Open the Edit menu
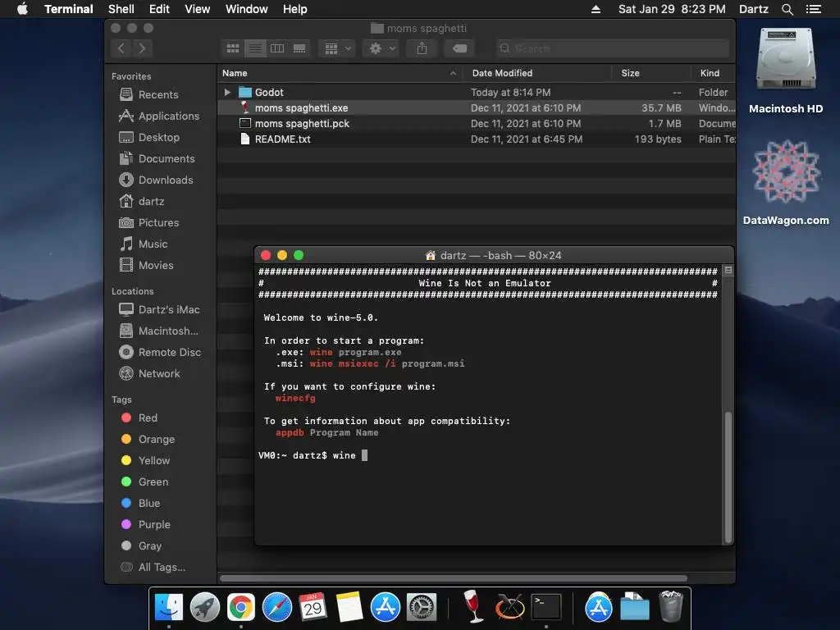840x630 pixels. [x=159, y=9]
